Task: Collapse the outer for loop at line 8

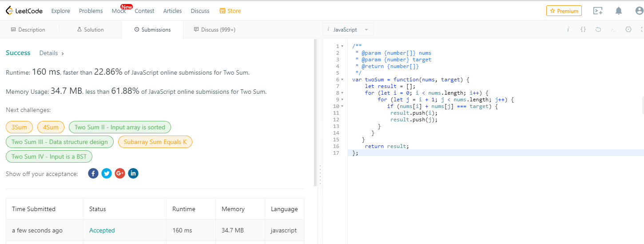Action: point(342,93)
